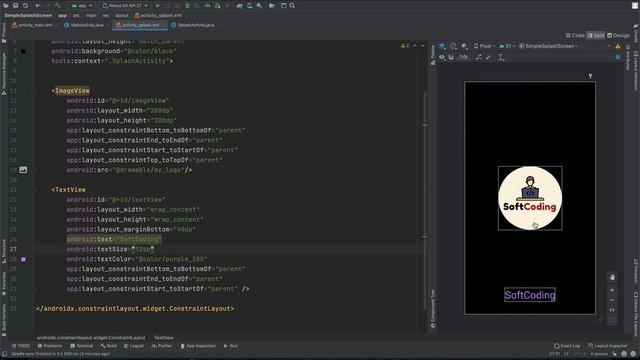Click the Open file folder toolbar icon
This screenshot has height=360, width=640.
6,5
